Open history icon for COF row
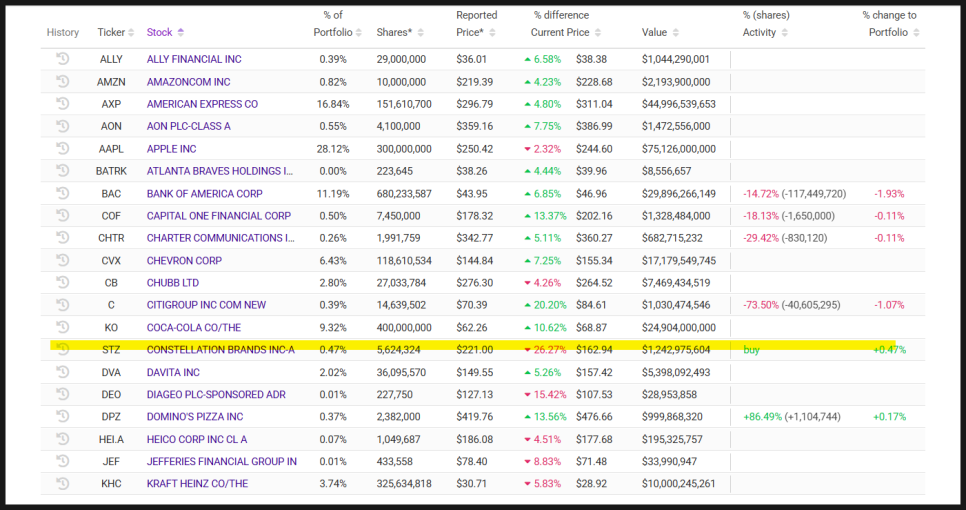Image resolution: width=966 pixels, height=510 pixels. [62, 216]
